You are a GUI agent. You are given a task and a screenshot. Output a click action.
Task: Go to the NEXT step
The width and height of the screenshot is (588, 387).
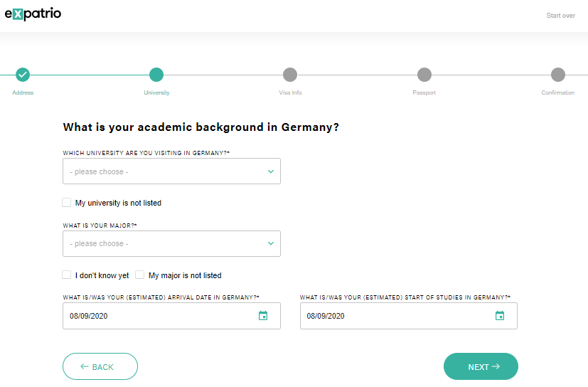pyautogui.click(x=481, y=366)
